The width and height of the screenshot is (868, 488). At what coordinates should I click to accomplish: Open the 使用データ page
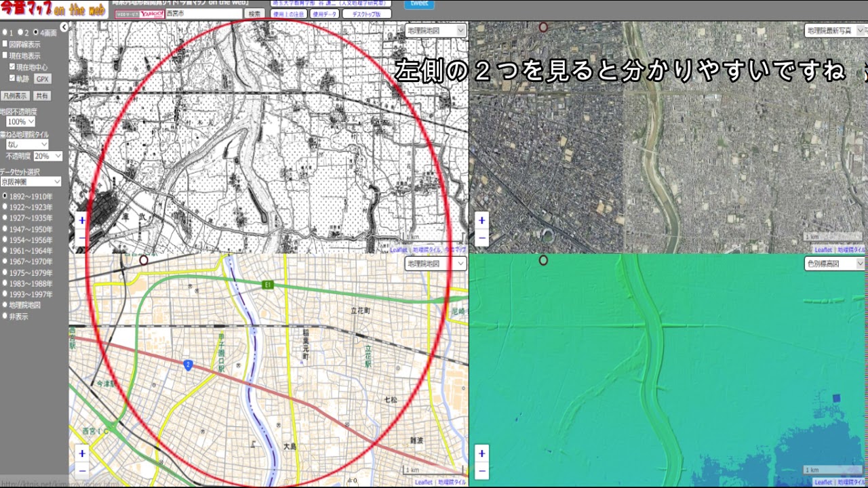point(324,14)
